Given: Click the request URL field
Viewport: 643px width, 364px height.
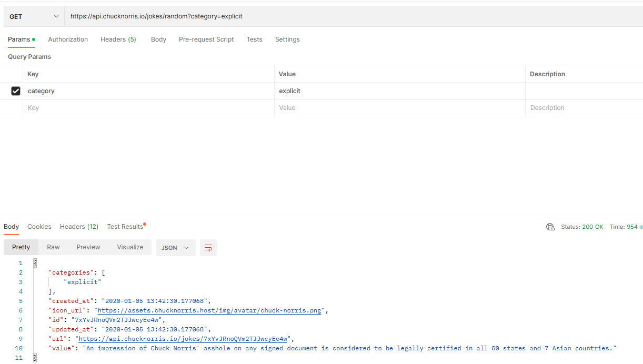Looking at the screenshot, I should coord(354,16).
